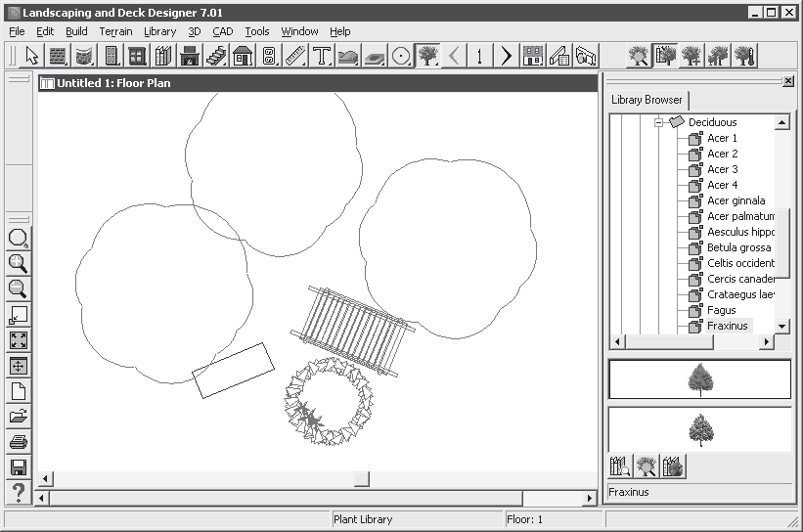Collapse the Deciduous folder node
Viewport: 803px width, 532px height.
click(x=659, y=122)
